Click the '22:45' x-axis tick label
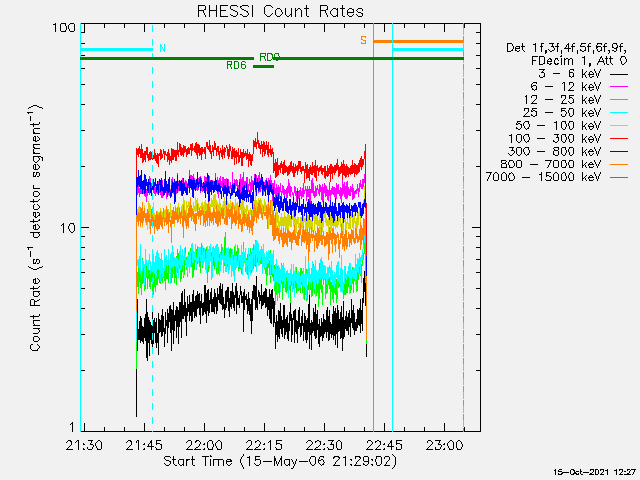The height and width of the screenshot is (480, 640). [384, 445]
